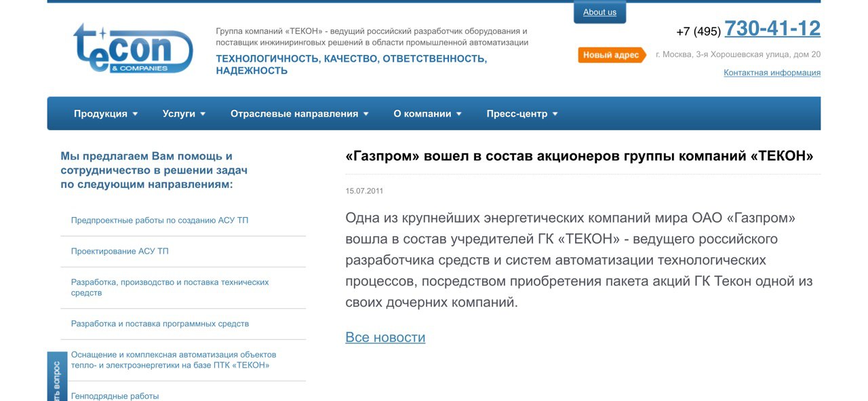Viewport: 868px width, 401px height.
Task: Expand the arrow next to Отраслевые направления
Action: tap(366, 114)
